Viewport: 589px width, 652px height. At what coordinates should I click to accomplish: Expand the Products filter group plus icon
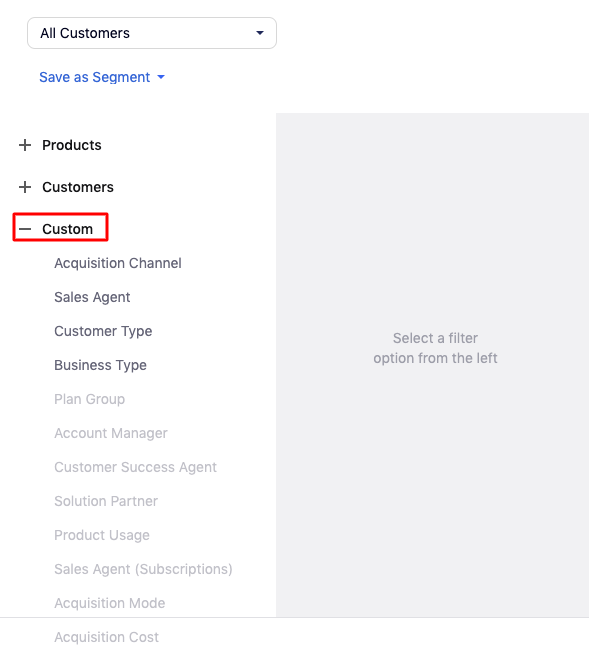point(25,145)
